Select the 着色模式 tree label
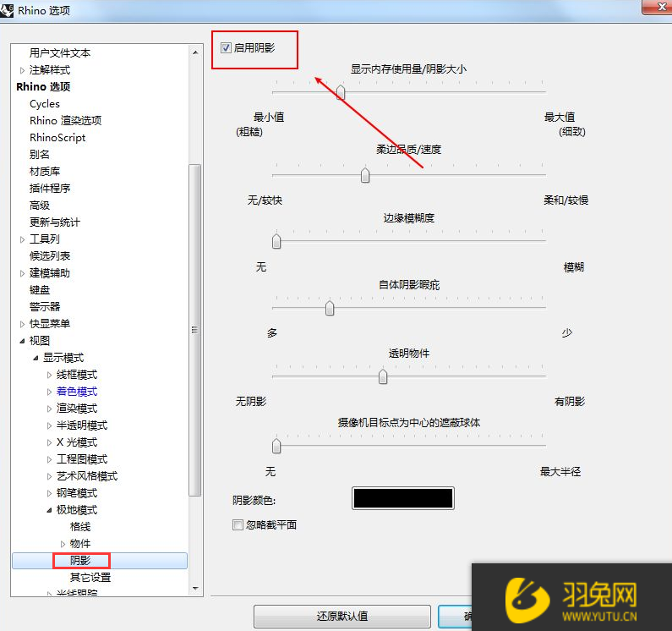672x631 pixels. 77,392
